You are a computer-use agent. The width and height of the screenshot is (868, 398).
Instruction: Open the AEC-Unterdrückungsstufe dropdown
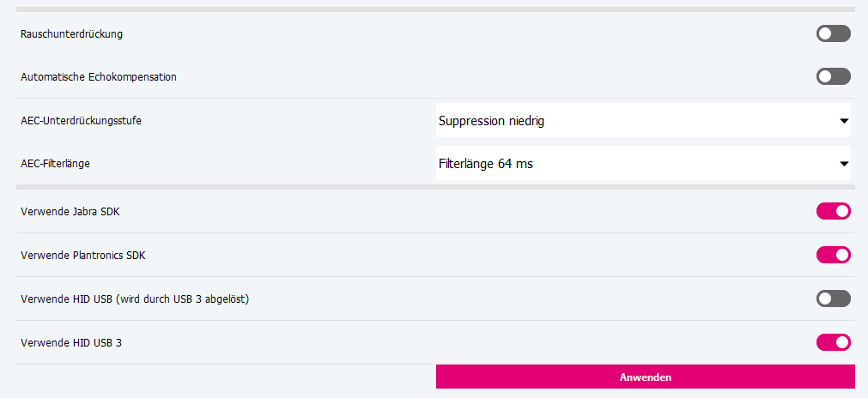pos(642,121)
